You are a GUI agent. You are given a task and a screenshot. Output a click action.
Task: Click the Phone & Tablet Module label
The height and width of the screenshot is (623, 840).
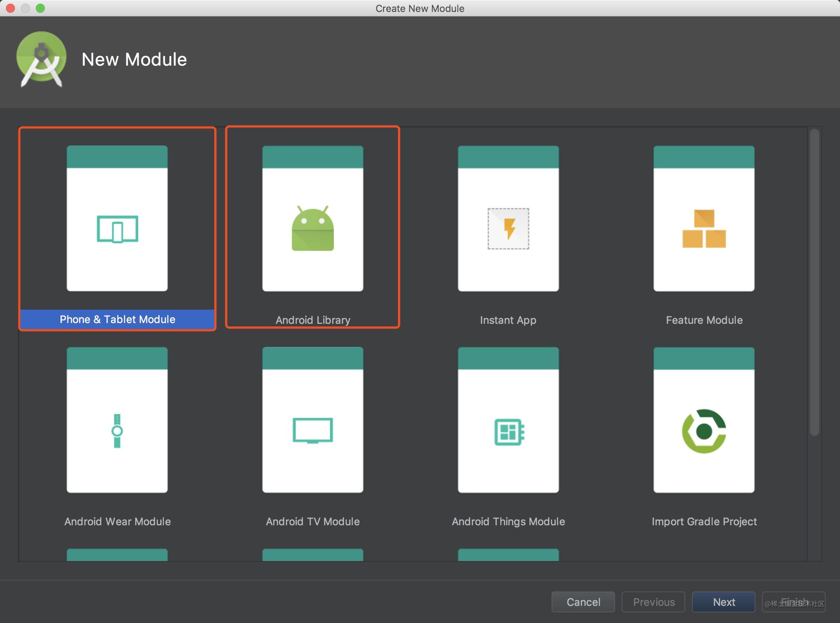click(x=117, y=319)
